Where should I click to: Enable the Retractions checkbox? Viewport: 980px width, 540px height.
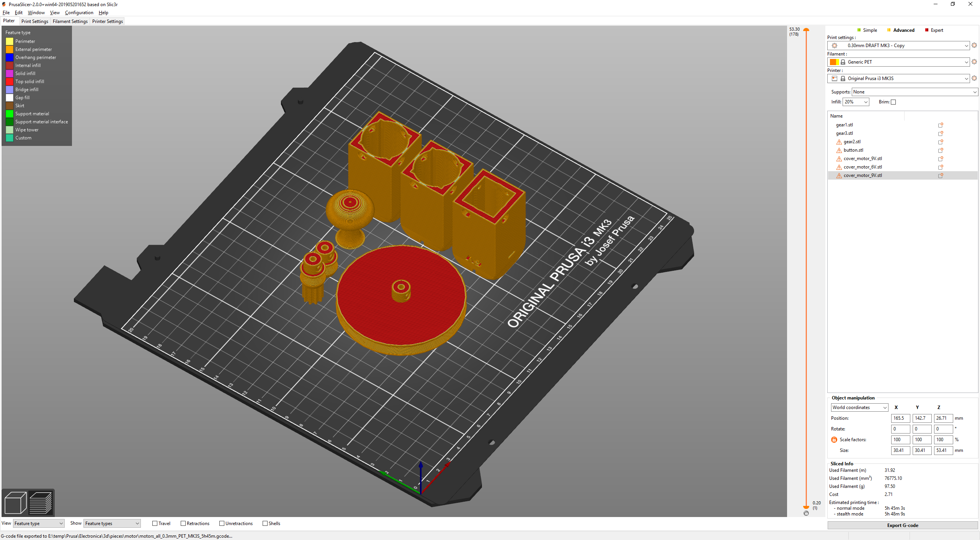[183, 524]
